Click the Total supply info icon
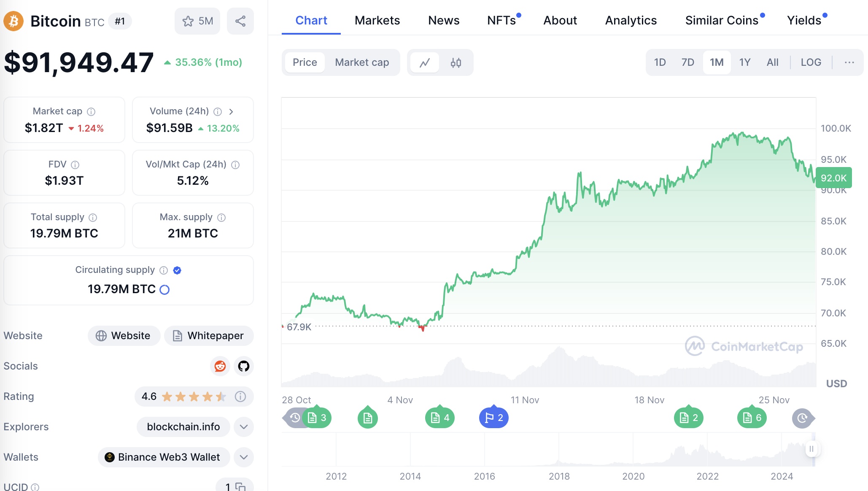Screen dimensions: 868x491 [93, 217]
